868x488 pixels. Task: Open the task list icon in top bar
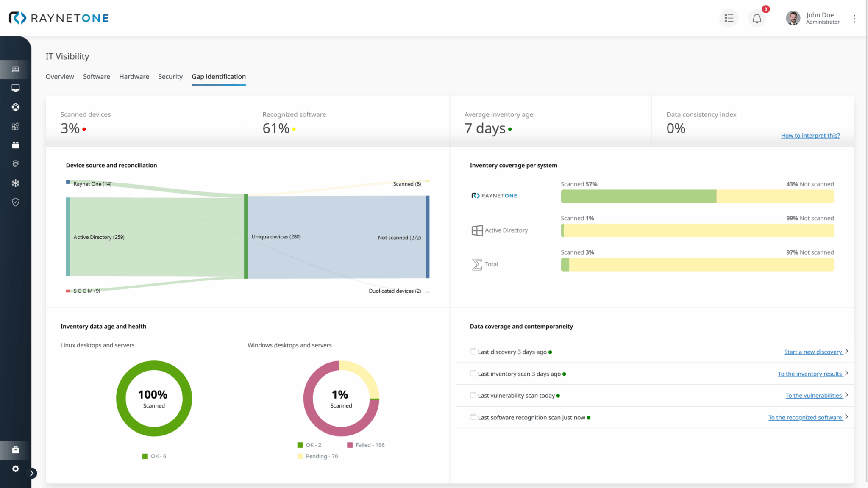(729, 18)
